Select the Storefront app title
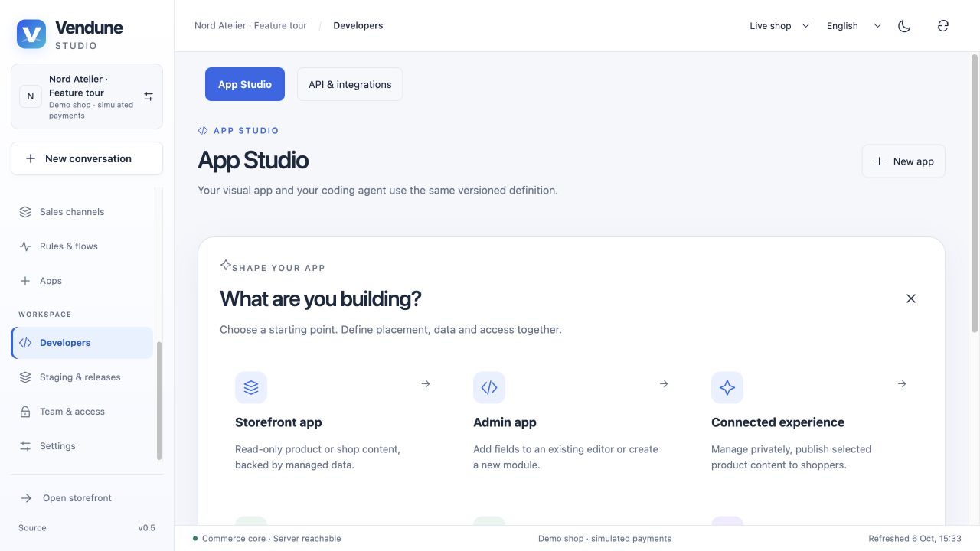Viewport: 980px width, 551px height. coord(279,422)
